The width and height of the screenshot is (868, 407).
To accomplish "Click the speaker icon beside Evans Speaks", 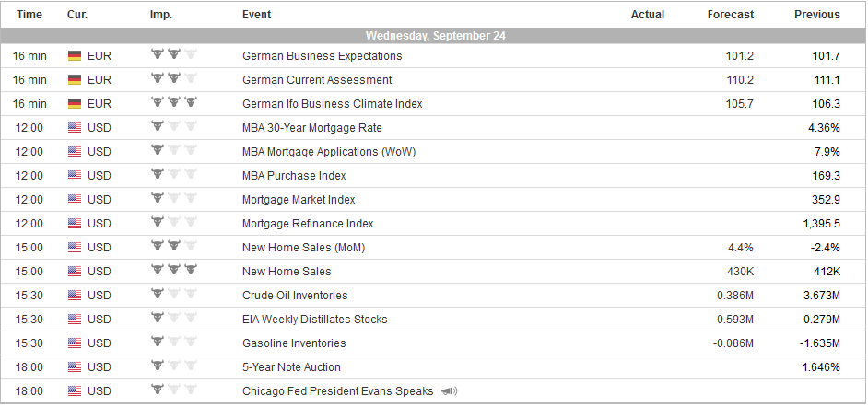I will point(449,391).
